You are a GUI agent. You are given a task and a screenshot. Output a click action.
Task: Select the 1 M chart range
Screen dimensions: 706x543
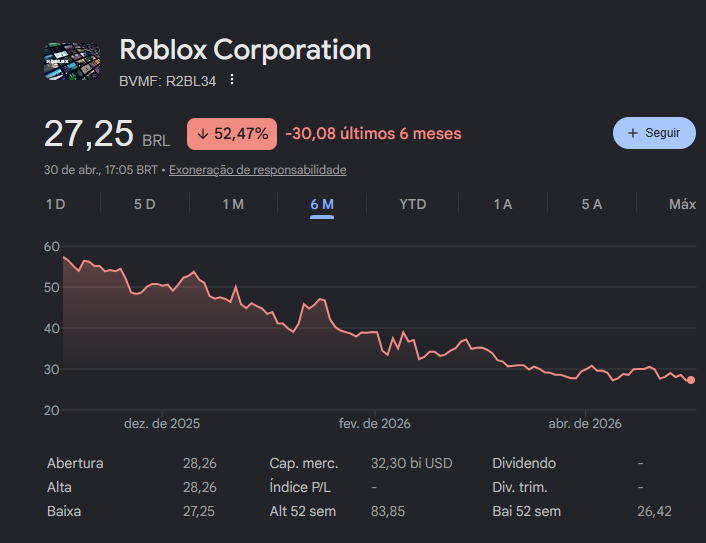coord(233,204)
